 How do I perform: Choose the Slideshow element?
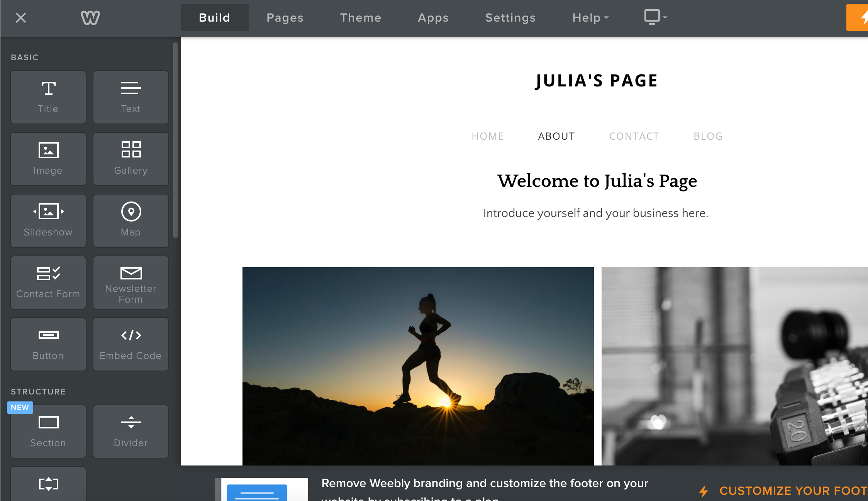coord(48,221)
